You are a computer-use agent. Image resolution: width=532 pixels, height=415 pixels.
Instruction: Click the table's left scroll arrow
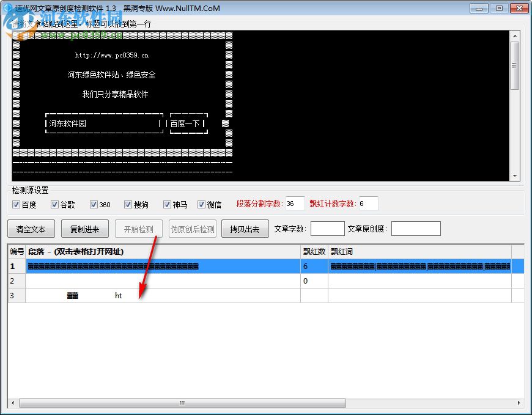click(x=13, y=403)
